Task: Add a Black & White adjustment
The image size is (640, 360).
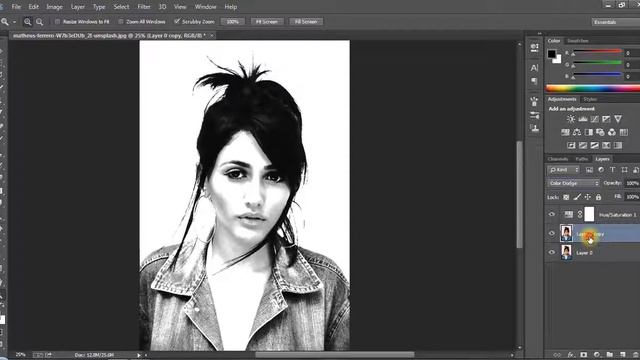Action: (x=589, y=132)
